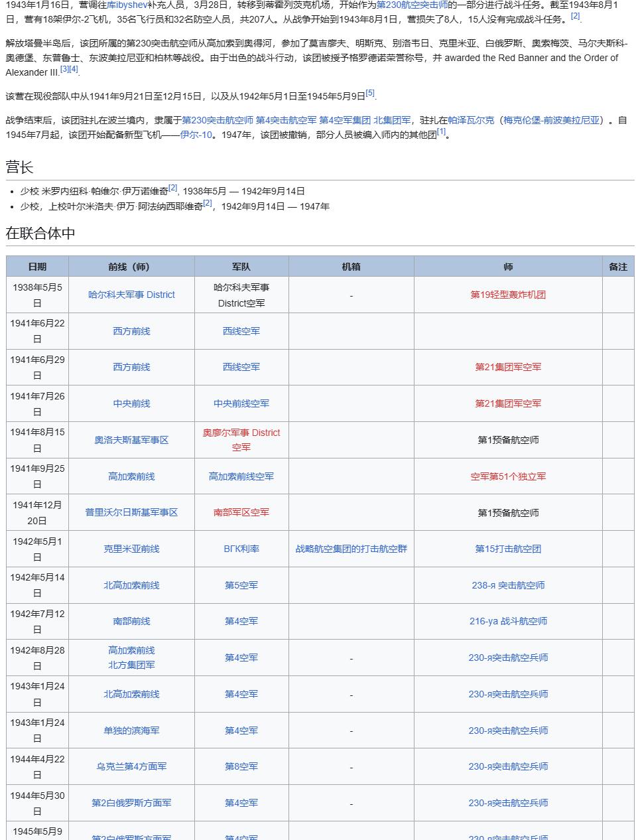Select the 营长 section heading

pos(19,167)
